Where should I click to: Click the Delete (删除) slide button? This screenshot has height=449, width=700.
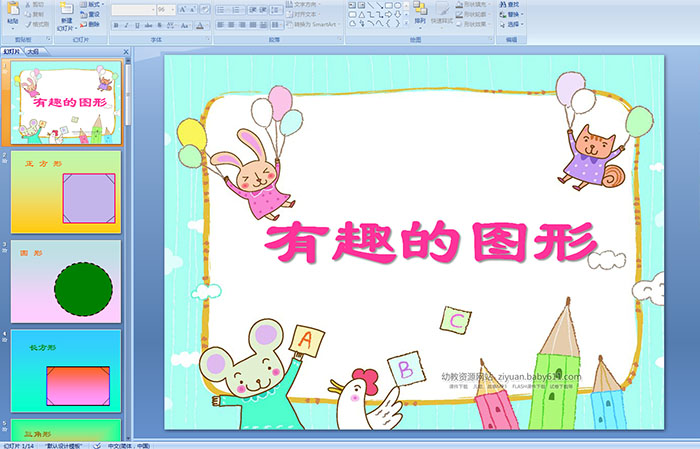pyautogui.click(x=90, y=25)
